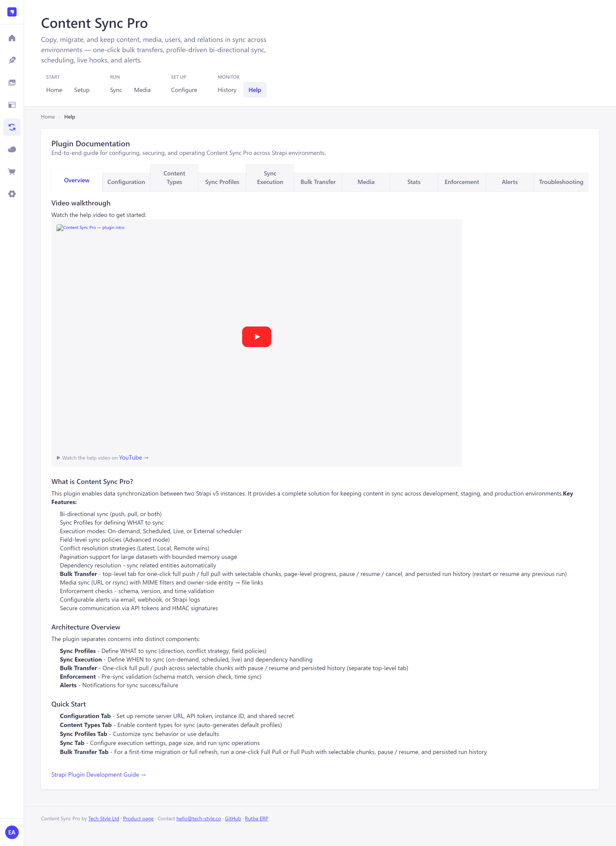Screen dimensions: 616x846
Task: Switch to the Configuration documentation tab
Action: [x=126, y=182]
